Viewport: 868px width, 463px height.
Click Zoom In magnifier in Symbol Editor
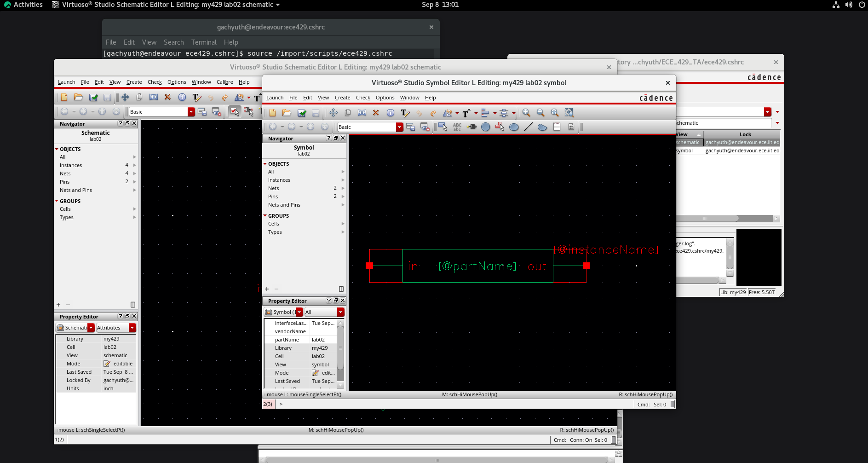pyautogui.click(x=526, y=113)
